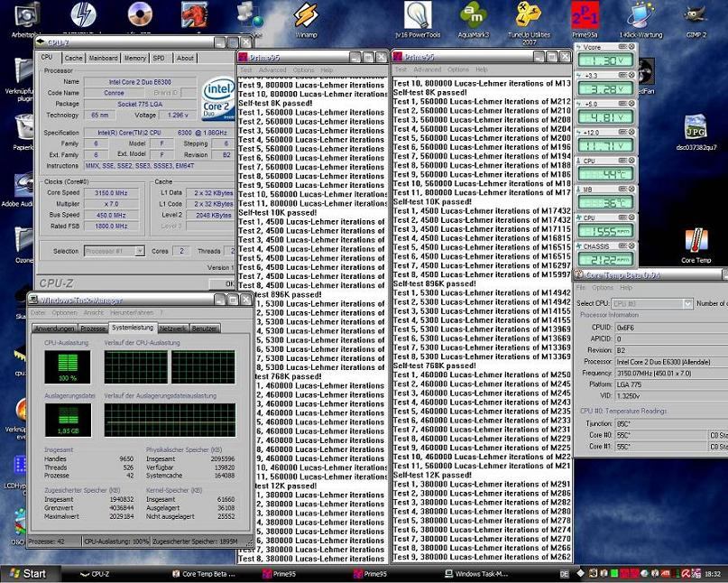
Task: Click the Code Name field Conroe
Action: pyautogui.click(x=115, y=93)
